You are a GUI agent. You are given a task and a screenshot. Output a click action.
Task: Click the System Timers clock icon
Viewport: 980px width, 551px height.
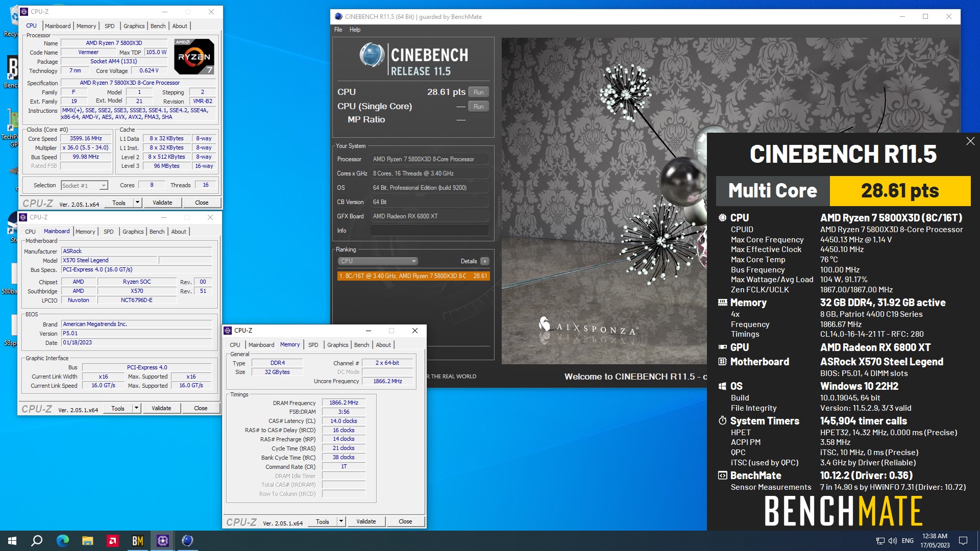[x=722, y=421]
